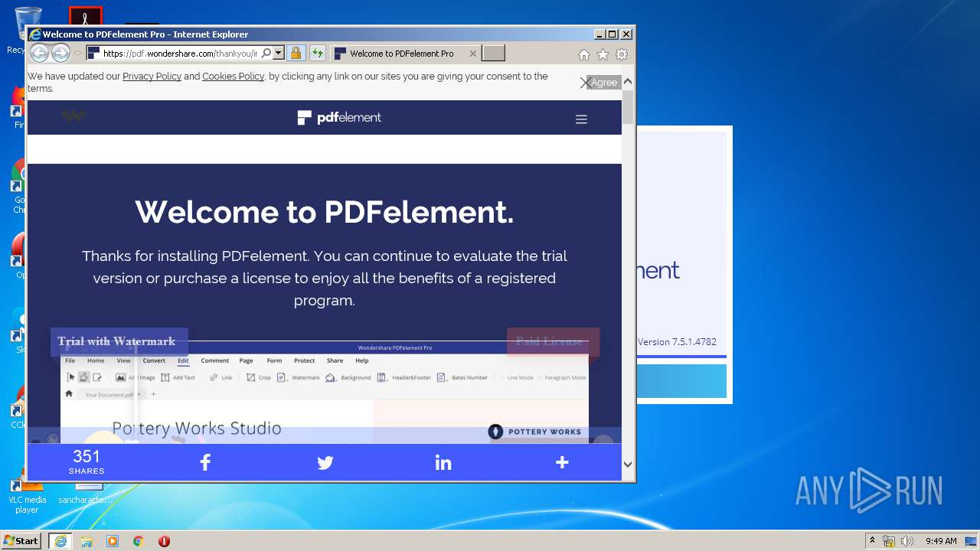Click Internet Explorer taskbar icon
This screenshot has width=980, height=551.
coord(60,541)
